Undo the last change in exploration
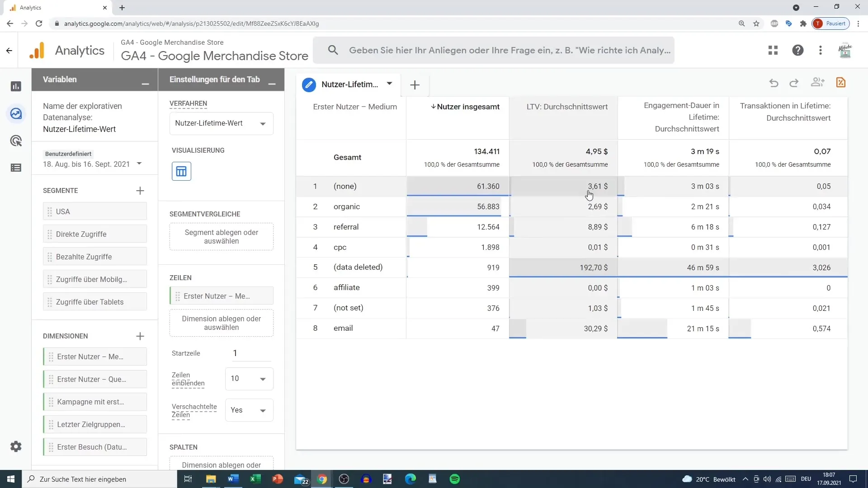 (x=774, y=83)
